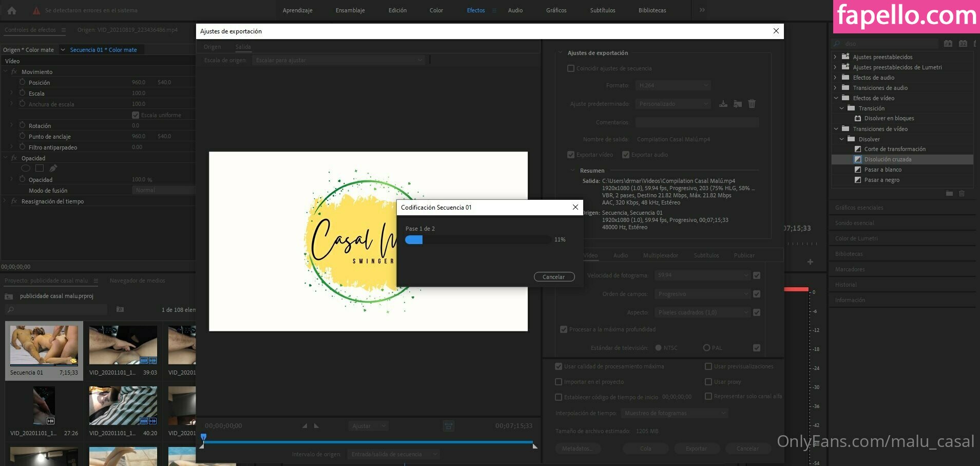Viewport: 980px width, 466px height.
Task: Select the NTSC television standard
Action: [x=658, y=348]
